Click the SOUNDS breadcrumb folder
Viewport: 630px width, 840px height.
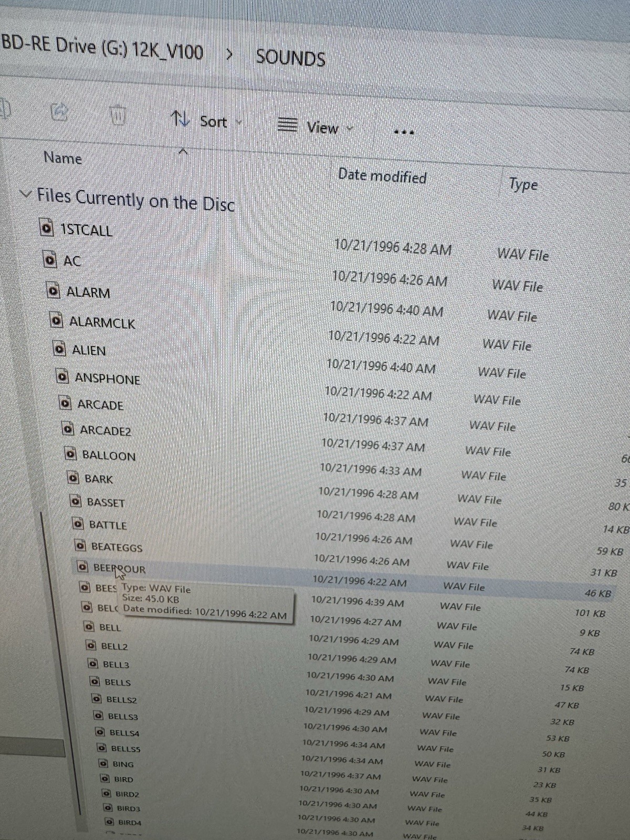(290, 57)
